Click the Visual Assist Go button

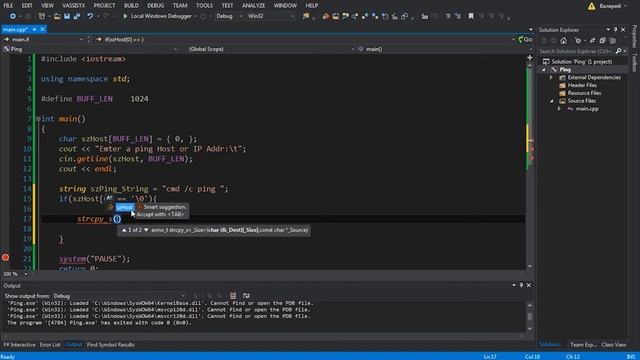point(525,40)
